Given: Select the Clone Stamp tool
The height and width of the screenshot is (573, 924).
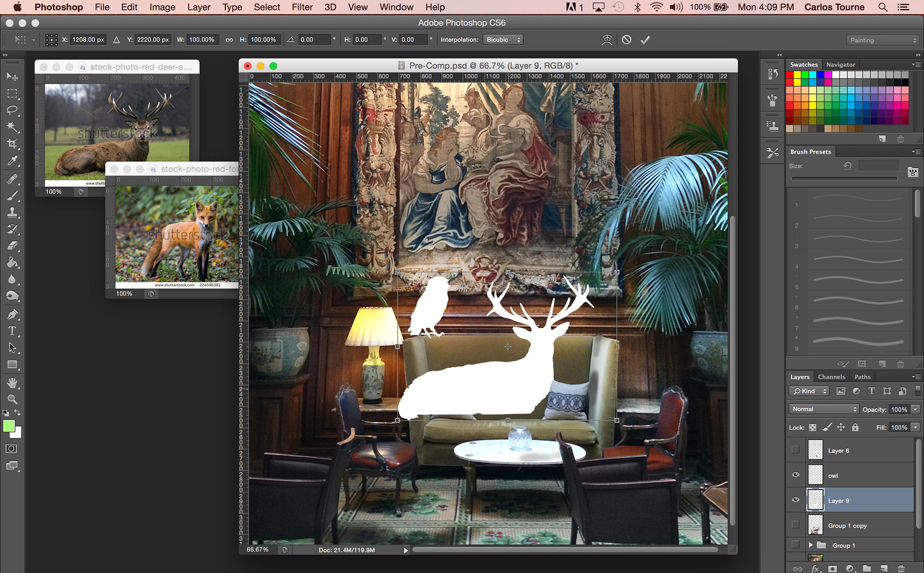Looking at the screenshot, I should pos(12,212).
